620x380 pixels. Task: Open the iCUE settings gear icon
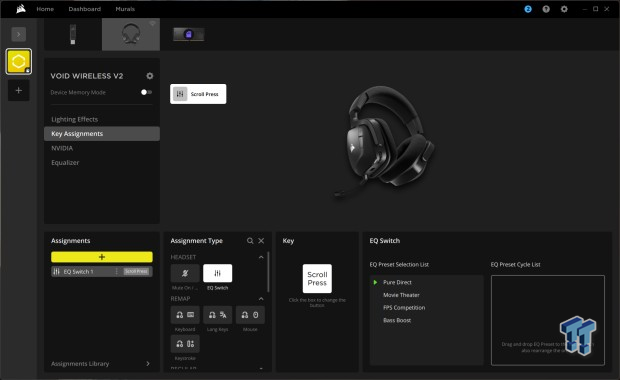pos(564,9)
